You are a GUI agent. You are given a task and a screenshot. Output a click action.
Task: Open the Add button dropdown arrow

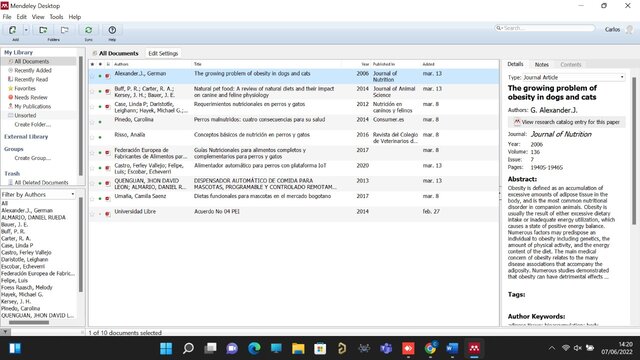[26, 30]
